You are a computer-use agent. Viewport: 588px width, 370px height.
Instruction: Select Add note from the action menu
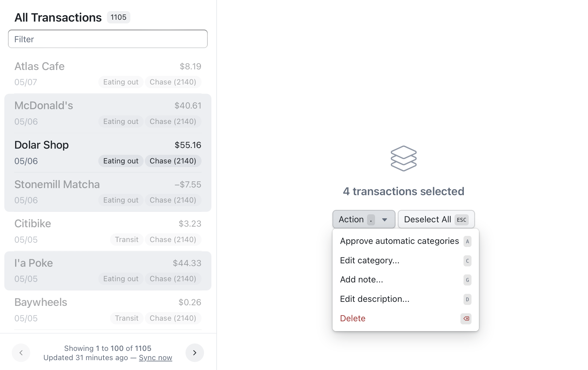pos(361,280)
